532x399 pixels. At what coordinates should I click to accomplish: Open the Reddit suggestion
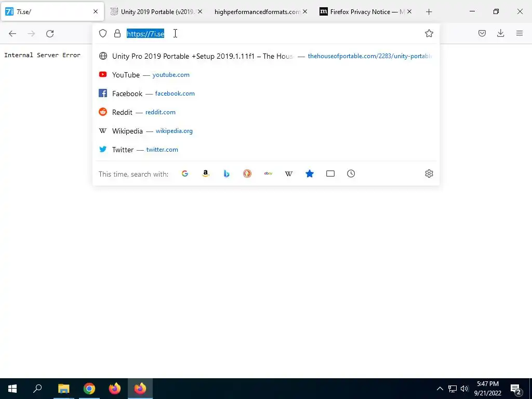[x=265, y=112]
